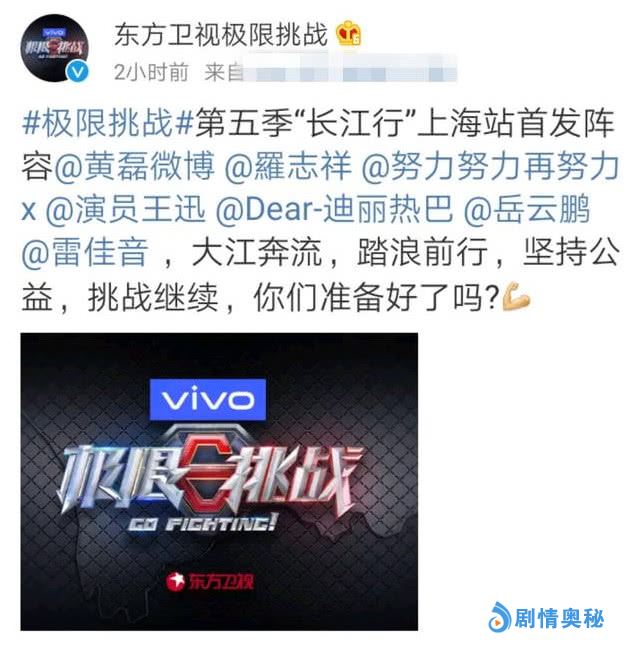Click the flexed biceps emoji

point(516,296)
